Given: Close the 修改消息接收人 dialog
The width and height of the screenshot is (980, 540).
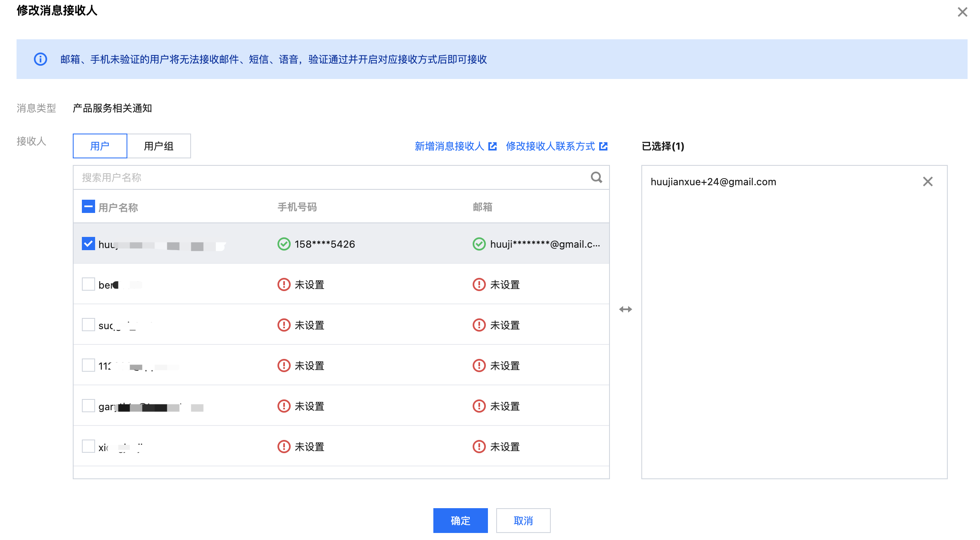Looking at the screenshot, I should (962, 12).
